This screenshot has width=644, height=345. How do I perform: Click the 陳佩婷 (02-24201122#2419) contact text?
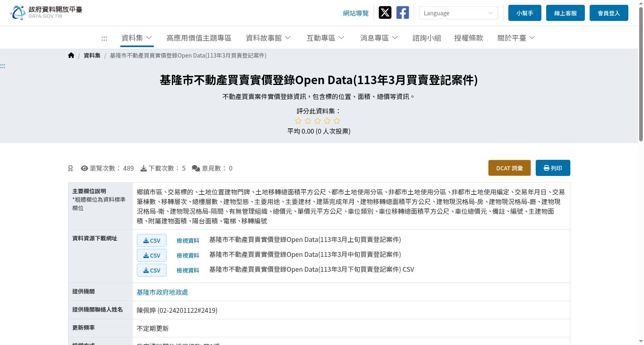tap(177, 310)
